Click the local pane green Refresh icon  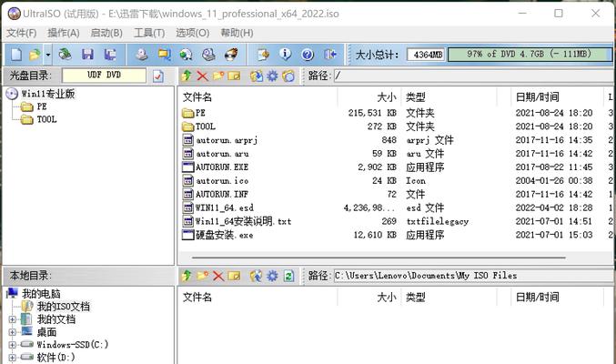(x=288, y=276)
